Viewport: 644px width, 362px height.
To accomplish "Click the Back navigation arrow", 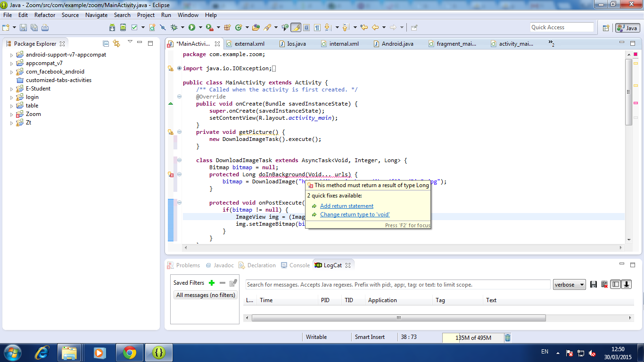I will [x=375, y=28].
